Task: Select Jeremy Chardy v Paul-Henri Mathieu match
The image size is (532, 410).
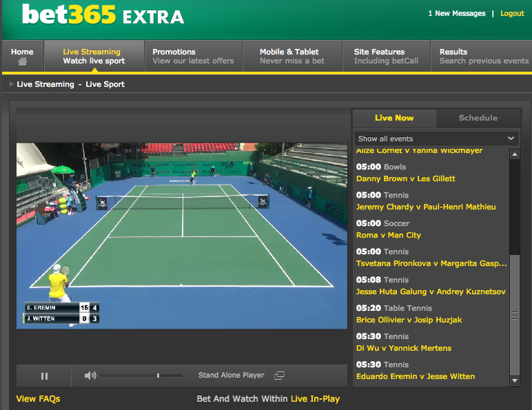Action: (426, 207)
